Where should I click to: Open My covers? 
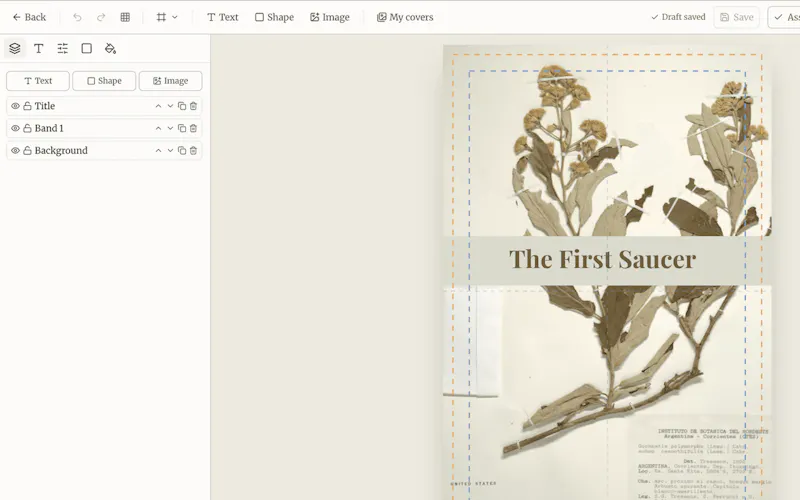(405, 17)
